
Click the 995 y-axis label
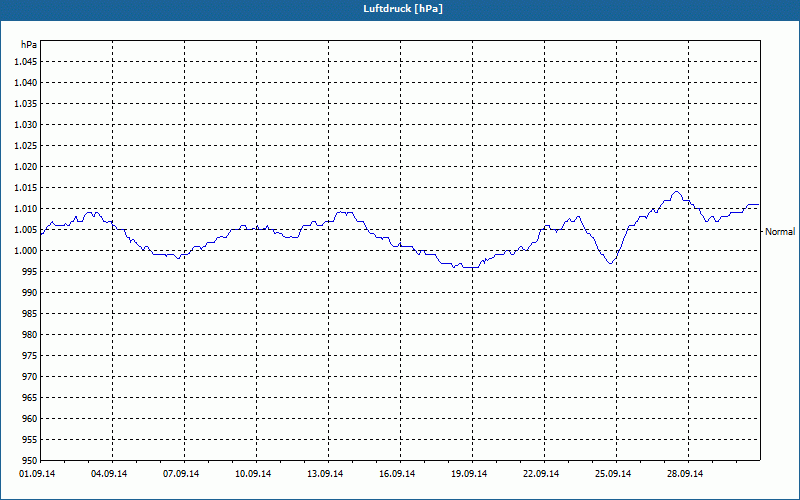coord(30,271)
